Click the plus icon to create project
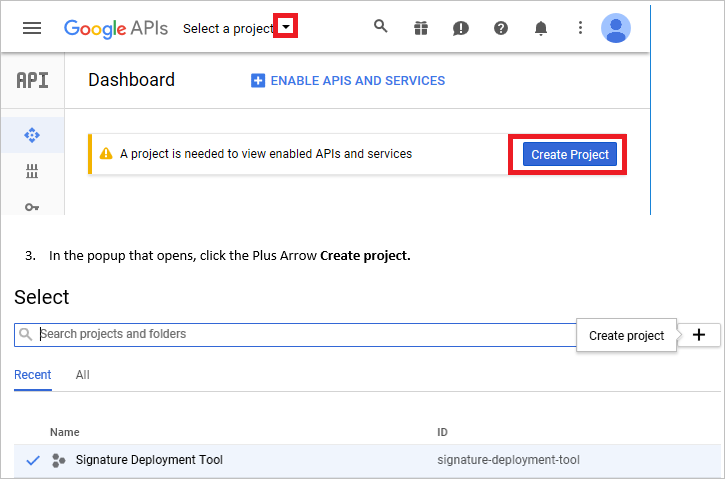725x479 pixels. coord(699,335)
